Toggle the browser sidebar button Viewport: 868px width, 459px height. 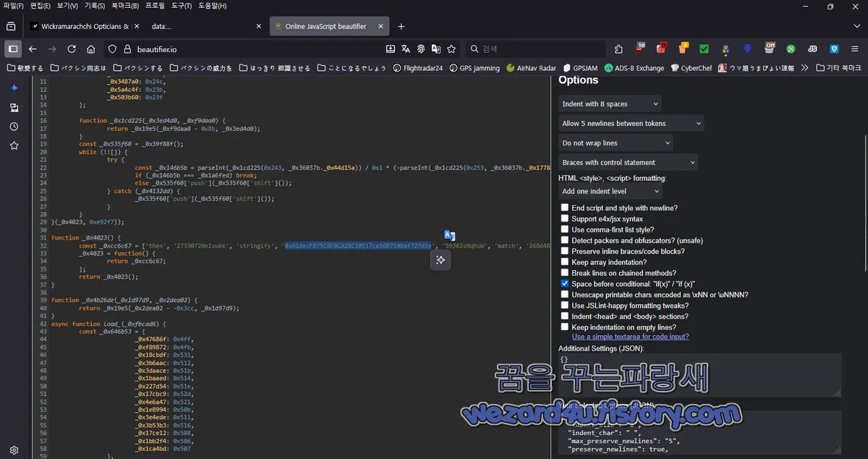pyautogui.click(x=13, y=49)
